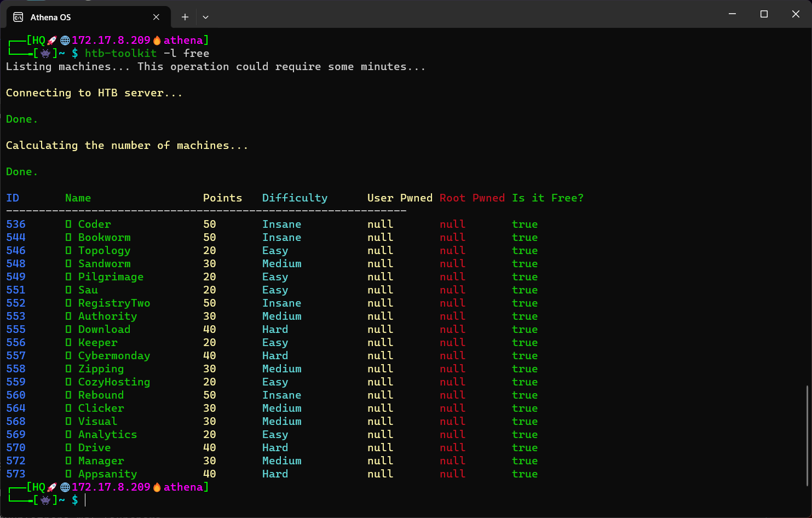
Task: Click the icon next to Analytics in the list
Action: pyautogui.click(x=67, y=434)
